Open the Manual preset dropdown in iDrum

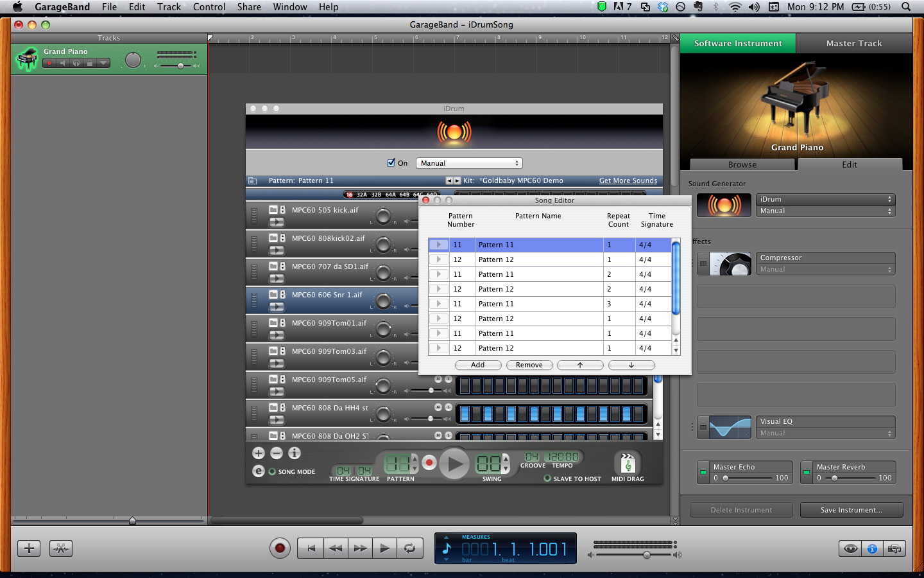pos(469,163)
